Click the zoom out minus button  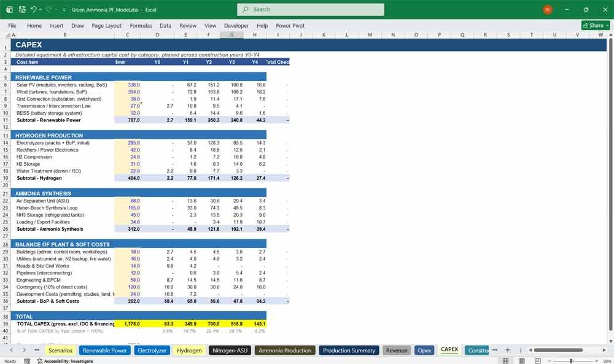(549, 361)
